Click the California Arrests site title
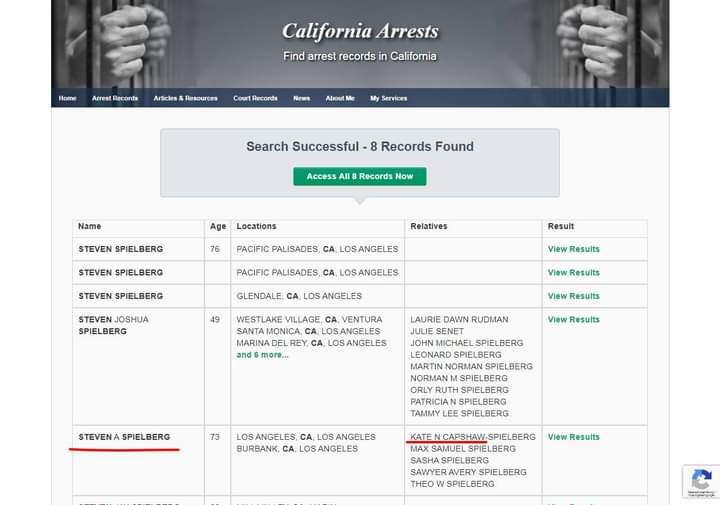Screen dimensions: 720x505 (360, 31)
